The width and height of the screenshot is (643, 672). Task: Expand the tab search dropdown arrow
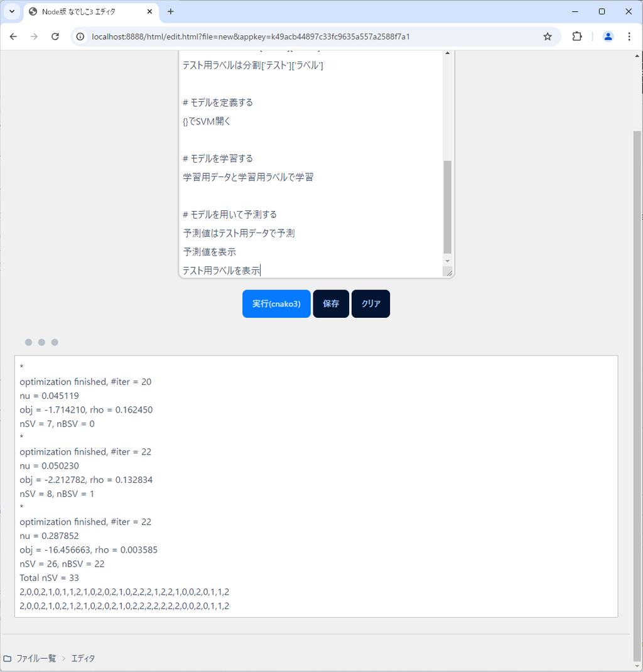pyautogui.click(x=11, y=11)
